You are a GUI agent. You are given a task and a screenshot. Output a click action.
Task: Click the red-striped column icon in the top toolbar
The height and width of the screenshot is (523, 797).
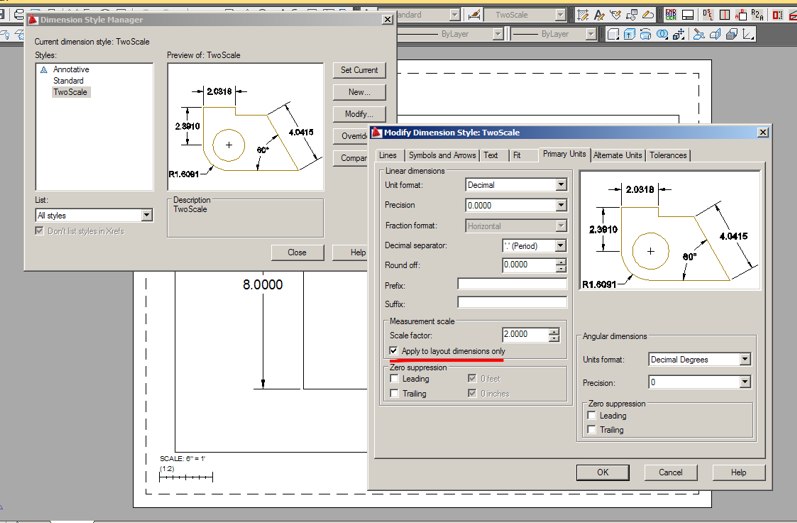click(x=725, y=15)
